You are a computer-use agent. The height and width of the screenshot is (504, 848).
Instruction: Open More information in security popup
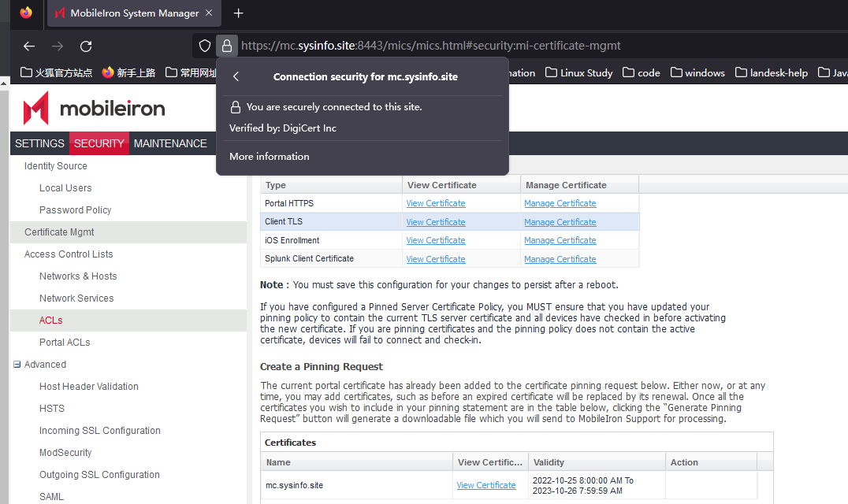pyautogui.click(x=269, y=157)
